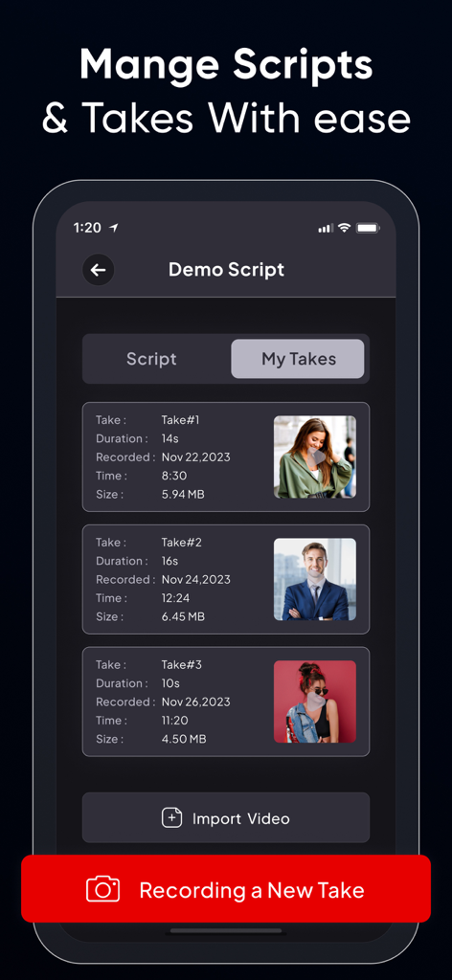
Task: Go back using the arrow button
Action: click(x=98, y=270)
